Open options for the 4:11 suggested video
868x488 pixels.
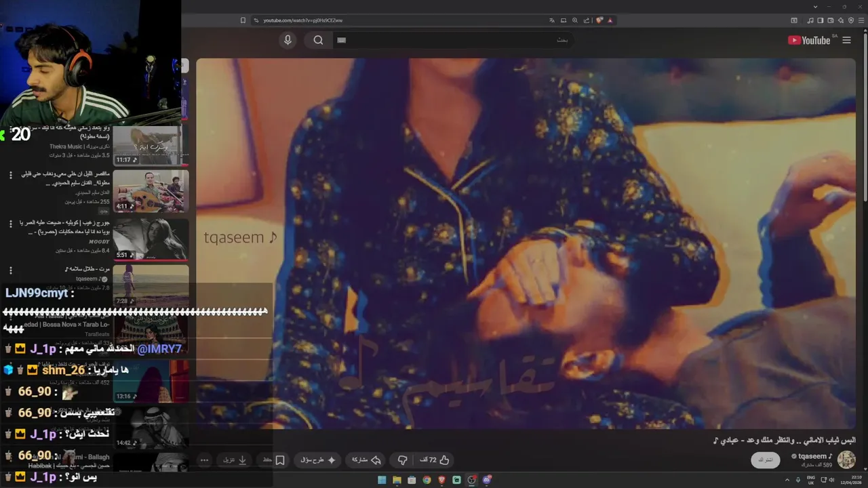point(11,176)
